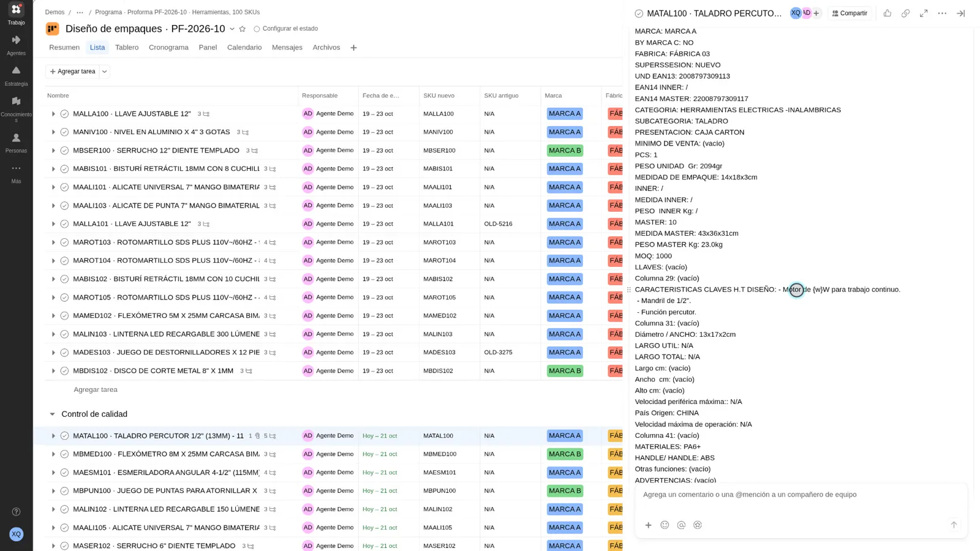Open the help question-mark icon
Viewport: 980px width, 551px height.
click(x=17, y=512)
